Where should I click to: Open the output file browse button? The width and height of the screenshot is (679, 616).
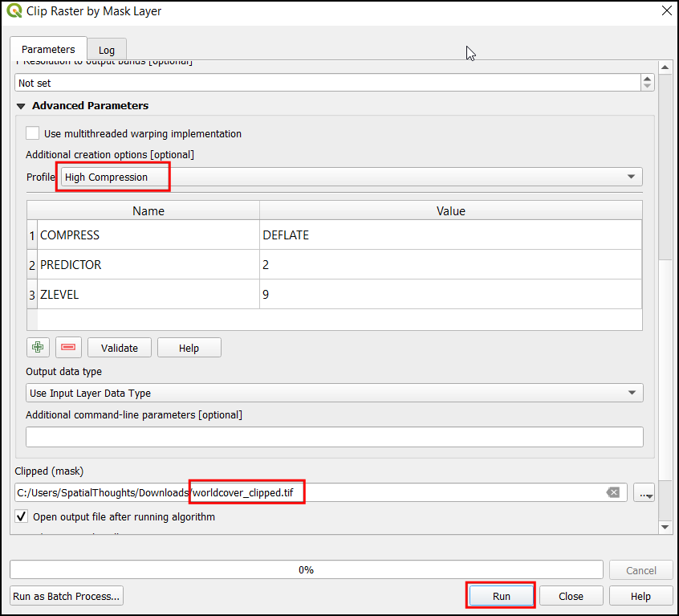[644, 492]
